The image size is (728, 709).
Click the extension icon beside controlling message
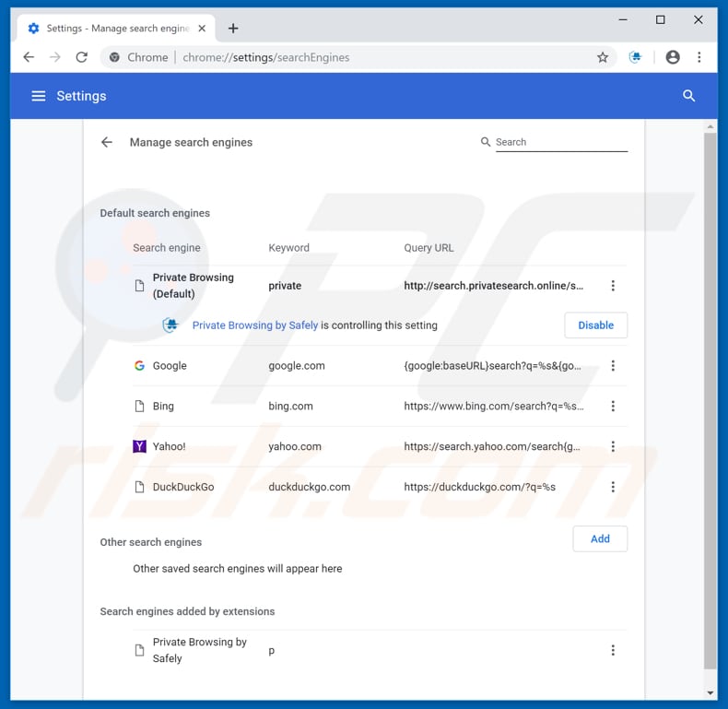click(170, 325)
